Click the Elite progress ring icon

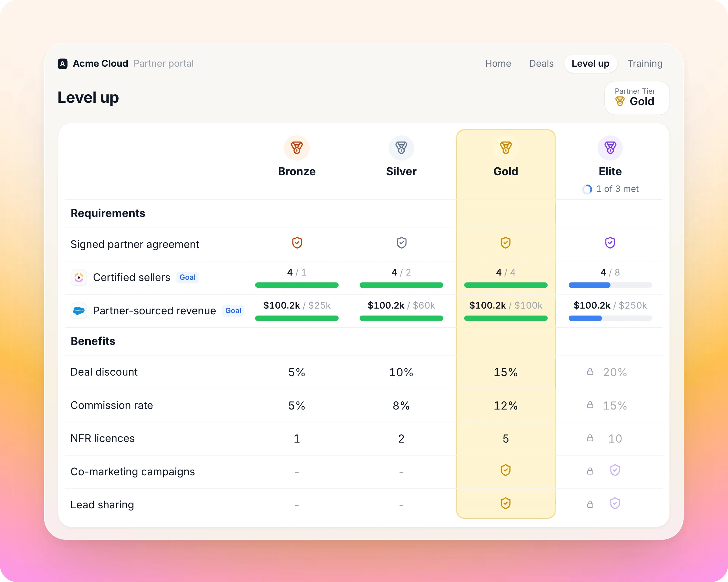point(587,189)
